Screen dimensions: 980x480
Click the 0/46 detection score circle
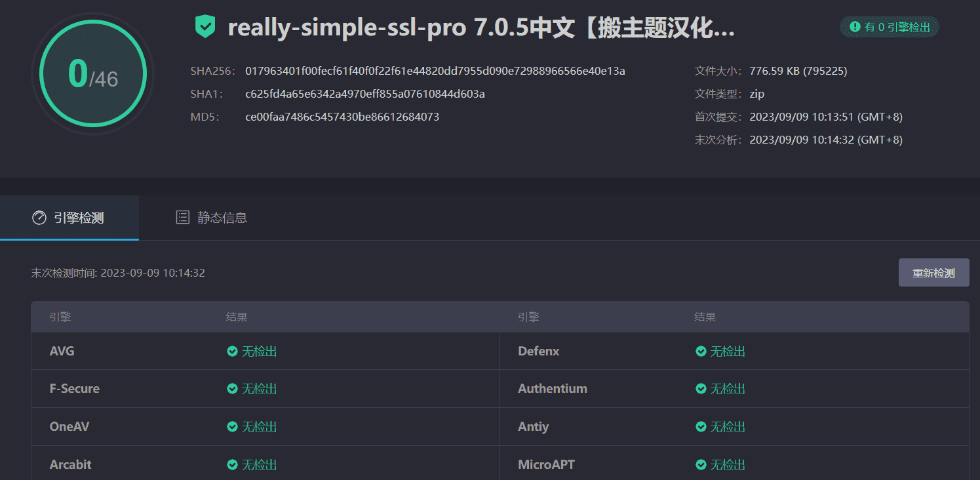tap(92, 74)
